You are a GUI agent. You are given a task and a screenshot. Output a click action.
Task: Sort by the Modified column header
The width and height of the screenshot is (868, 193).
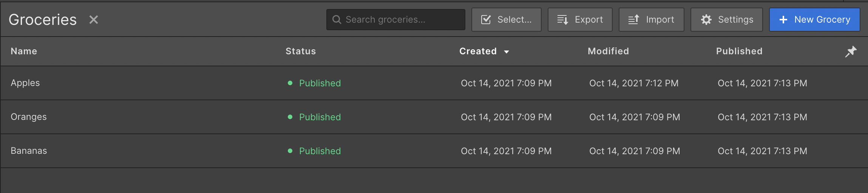point(608,51)
